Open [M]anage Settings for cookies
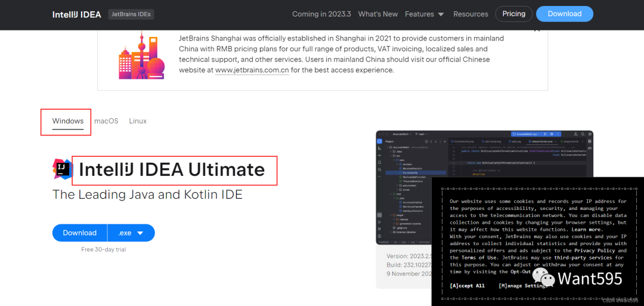The width and height of the screenshot is (644, 306). pos(523,286)
